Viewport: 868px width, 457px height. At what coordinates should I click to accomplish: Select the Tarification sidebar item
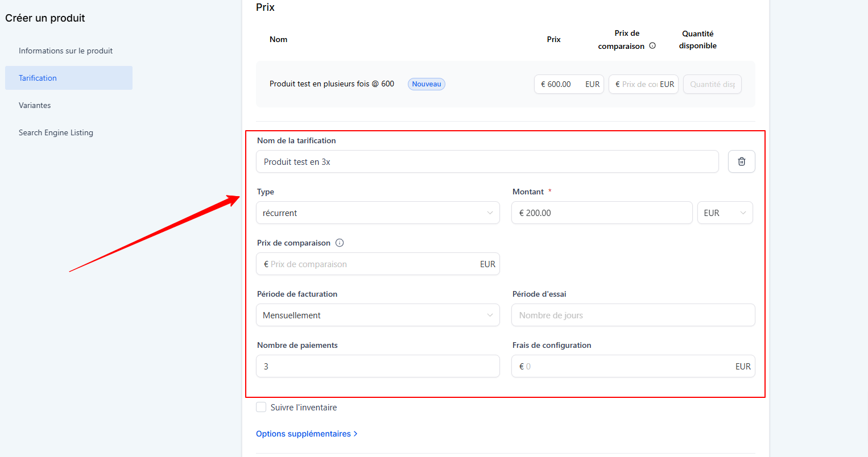(x=68, y=78)
